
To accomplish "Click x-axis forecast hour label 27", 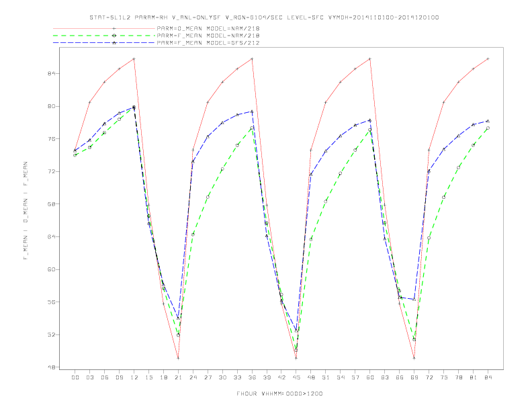I will 208,377.
